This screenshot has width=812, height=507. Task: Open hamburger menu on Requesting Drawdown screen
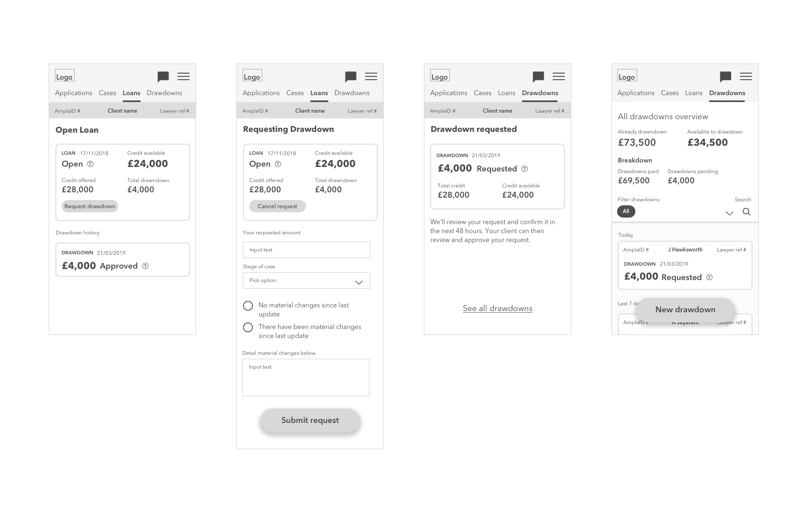click(x=371, y=76)
